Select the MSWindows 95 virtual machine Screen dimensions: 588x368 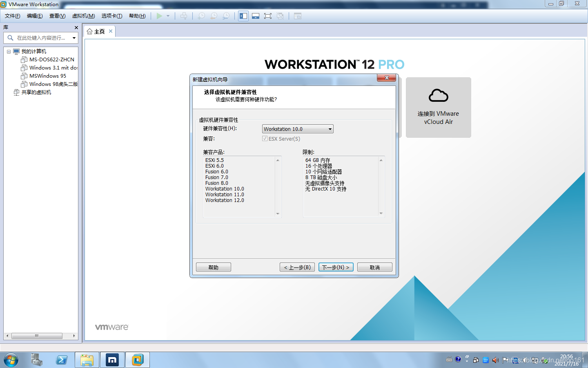point(48,76)
